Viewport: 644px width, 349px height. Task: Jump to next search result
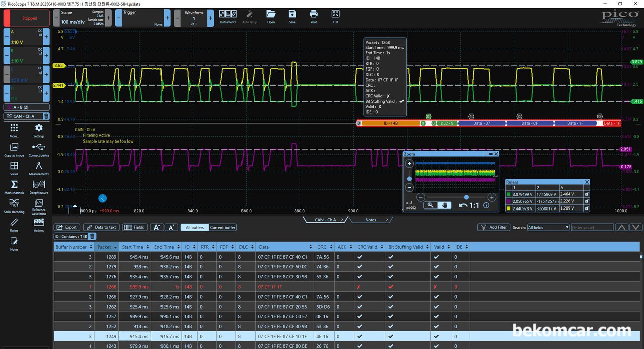pos(636,227)
